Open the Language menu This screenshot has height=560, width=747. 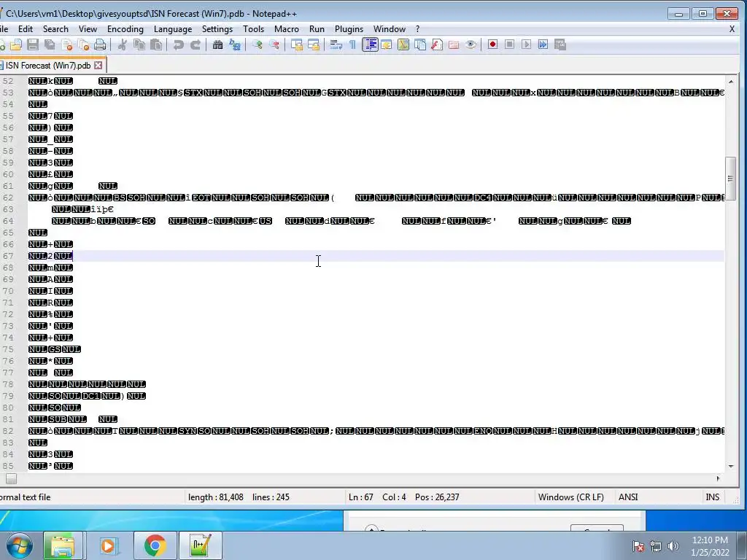click(x=173, y=29)
